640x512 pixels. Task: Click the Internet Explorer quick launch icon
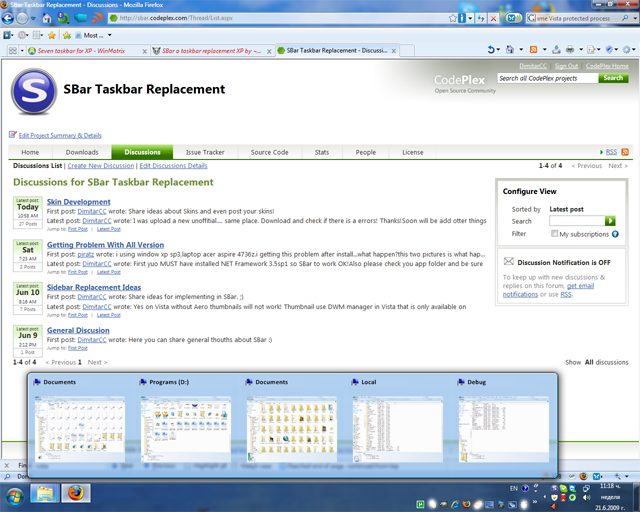click(455, 505)
